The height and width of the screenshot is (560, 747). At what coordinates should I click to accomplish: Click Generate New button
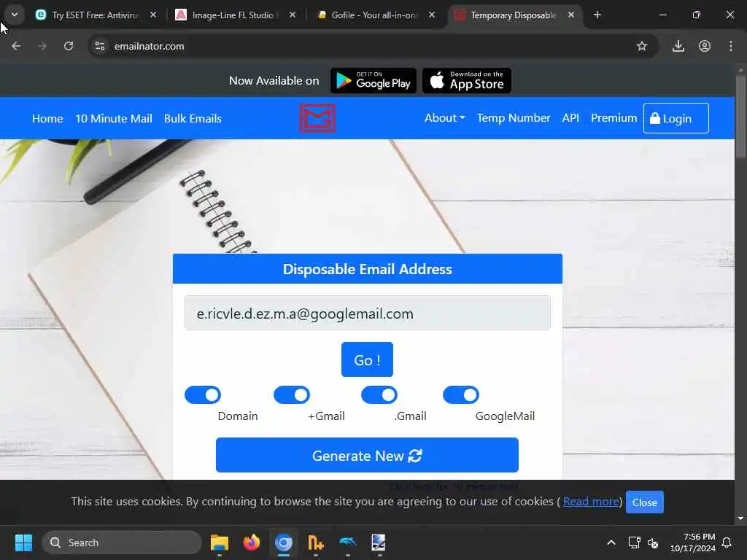tap(367, 456)
